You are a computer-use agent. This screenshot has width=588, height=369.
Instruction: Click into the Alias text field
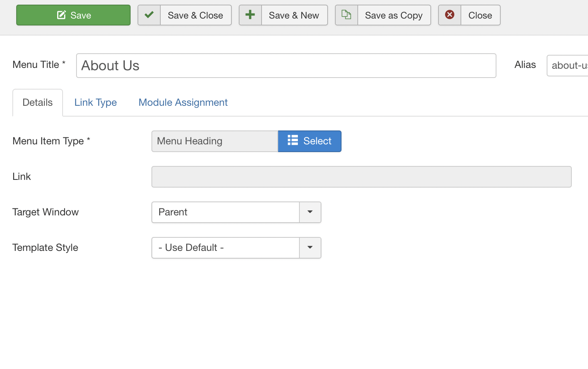click(x=568, y=66)
